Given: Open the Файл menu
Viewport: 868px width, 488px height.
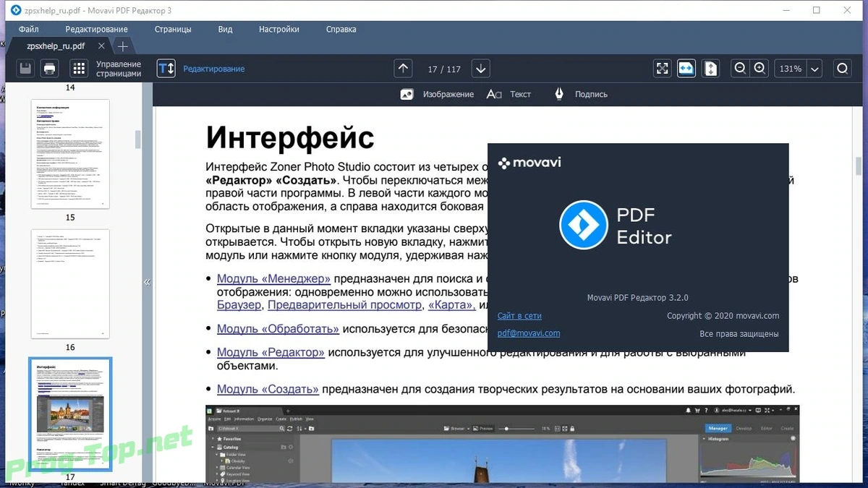Looking at the screenshot, I should 29,30.
